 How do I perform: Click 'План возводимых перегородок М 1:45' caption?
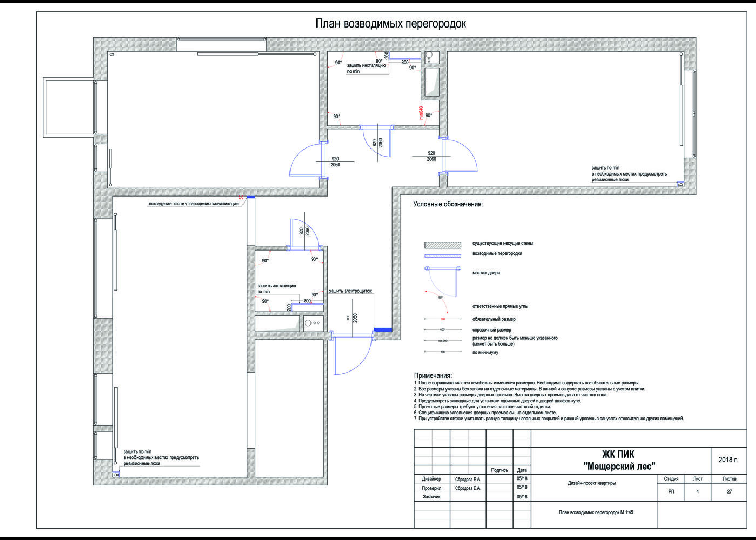pyautogui.click(x=596, y=512)
